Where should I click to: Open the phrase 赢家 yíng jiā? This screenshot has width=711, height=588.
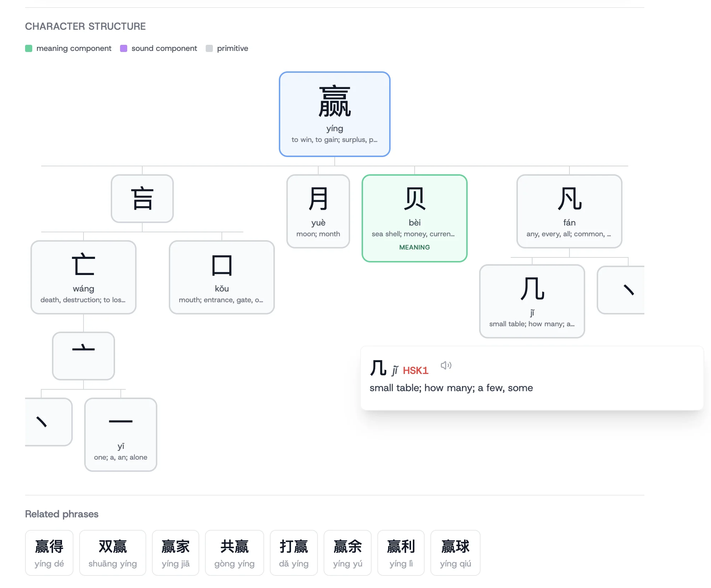tap(175, 553)
